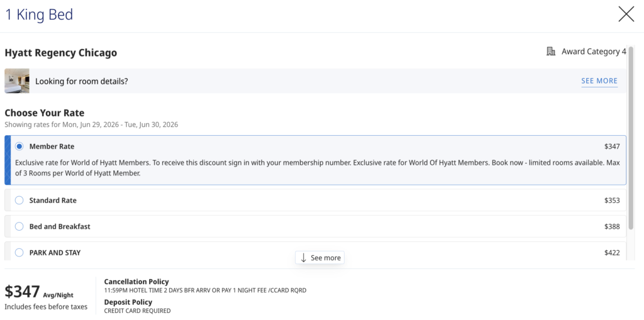
Task: Click the Bed and Breakfast label
Action: tap(60, 226)
